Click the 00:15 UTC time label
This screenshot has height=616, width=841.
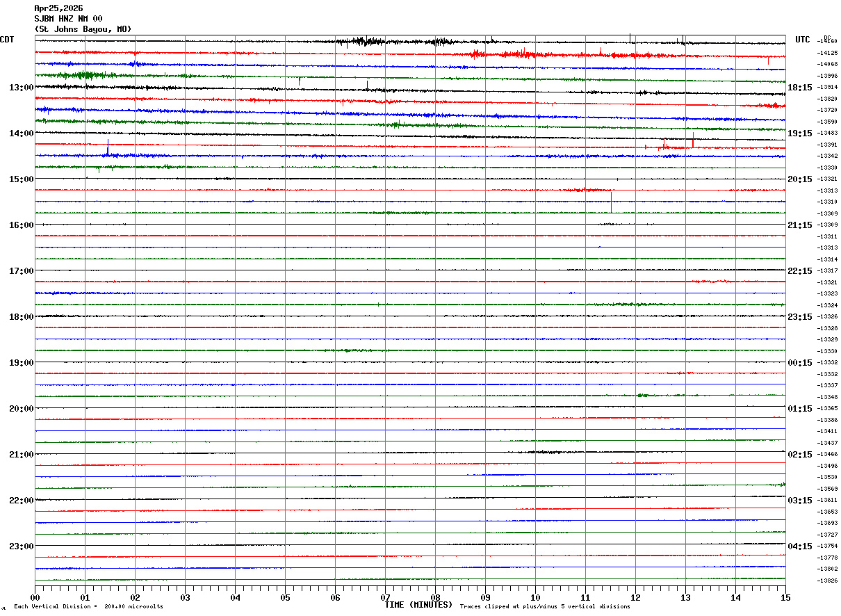pyautogui.click(x=800, y=363)
